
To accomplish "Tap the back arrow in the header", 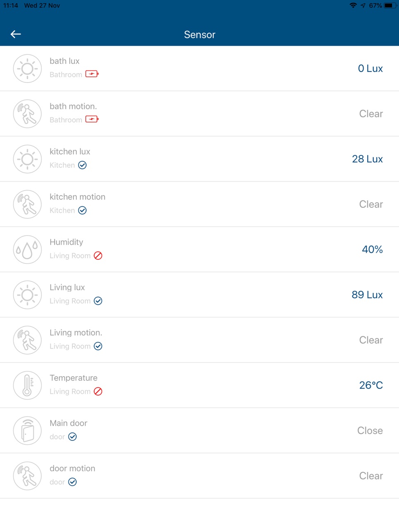I will click(x=16, y=34).
